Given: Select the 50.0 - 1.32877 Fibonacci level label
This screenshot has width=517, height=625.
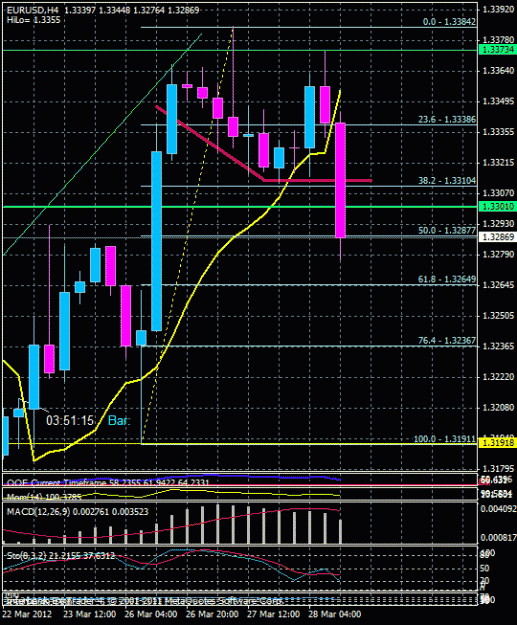Looking at the screenshot, I should point(447,230).
